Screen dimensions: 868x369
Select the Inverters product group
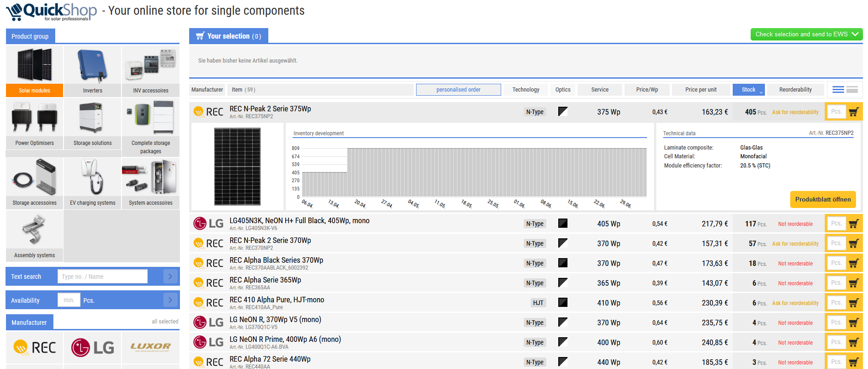[x=93, y=70]
